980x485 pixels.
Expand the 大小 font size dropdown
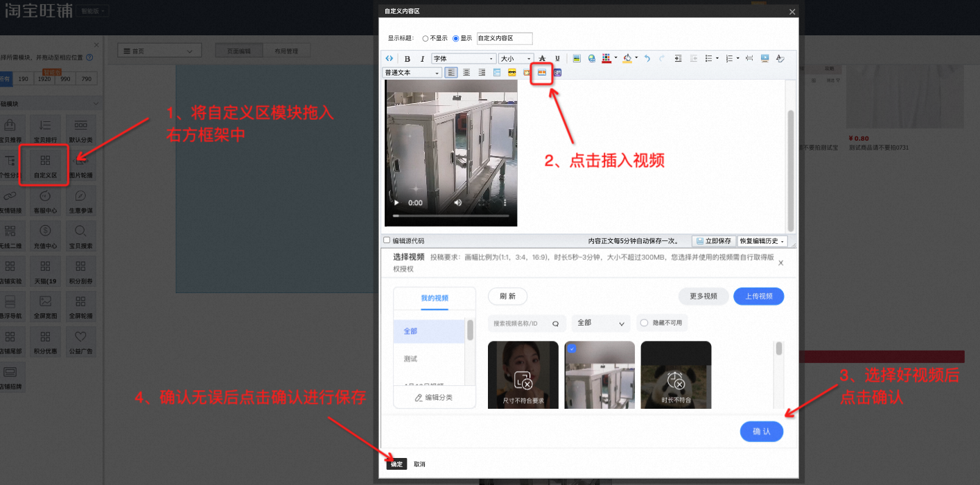[x=516, y=59]
